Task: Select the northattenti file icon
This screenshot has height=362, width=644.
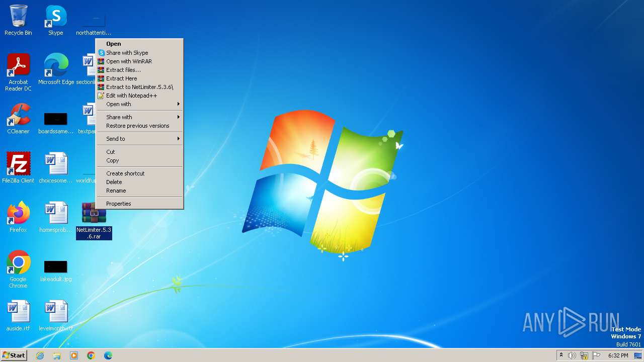Action: pyautogui.click(x=94, y=24)
